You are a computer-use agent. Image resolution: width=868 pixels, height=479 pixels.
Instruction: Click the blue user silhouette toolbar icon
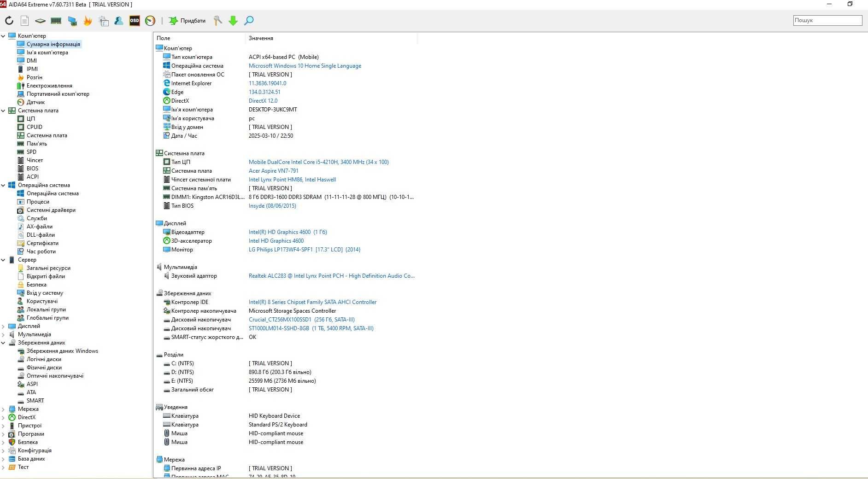coord(119,21)
